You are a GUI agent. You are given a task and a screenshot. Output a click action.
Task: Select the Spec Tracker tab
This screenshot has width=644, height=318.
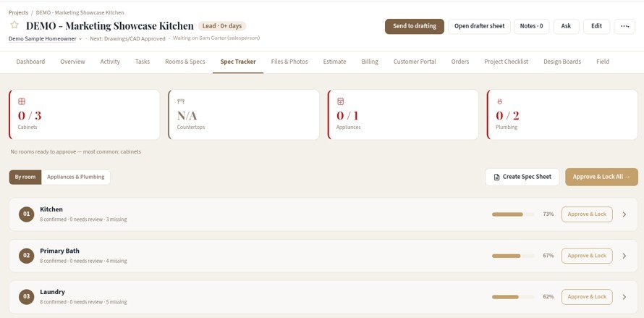(238, 62)
